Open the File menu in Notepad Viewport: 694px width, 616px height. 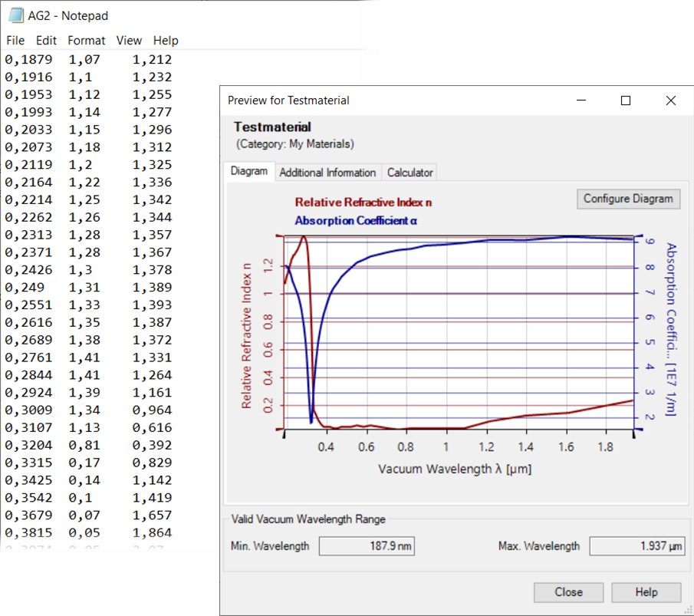pos(15,40)
